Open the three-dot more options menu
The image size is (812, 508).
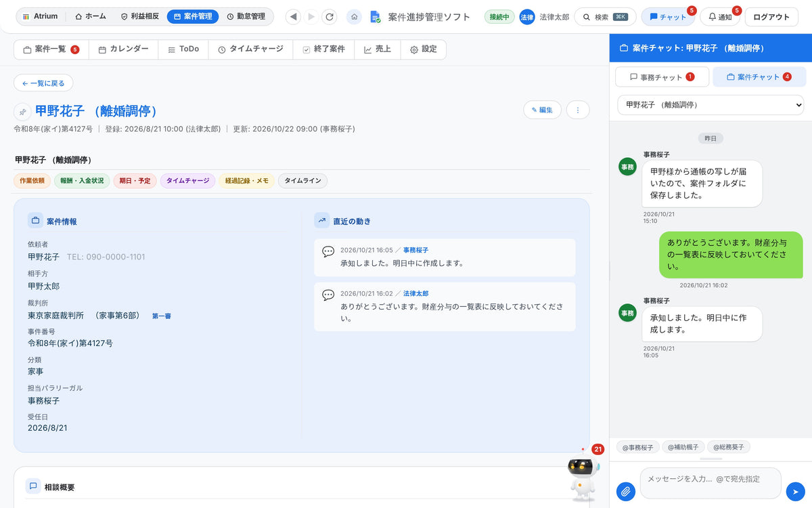(x=578, y=110)
